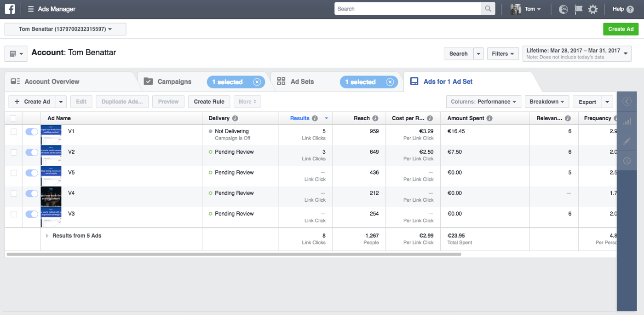Screen dimensions: 644x315
Task: Open the Tom user menu
Action: pos(533,9)
